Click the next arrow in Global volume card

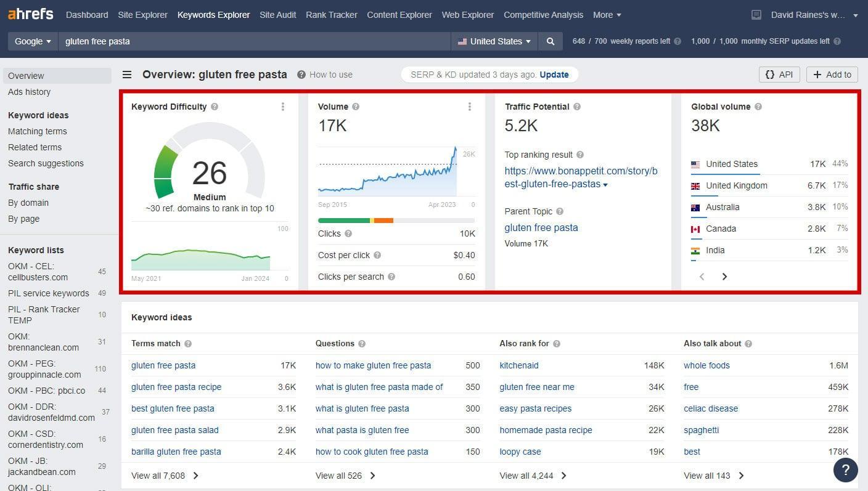[724, 277]
